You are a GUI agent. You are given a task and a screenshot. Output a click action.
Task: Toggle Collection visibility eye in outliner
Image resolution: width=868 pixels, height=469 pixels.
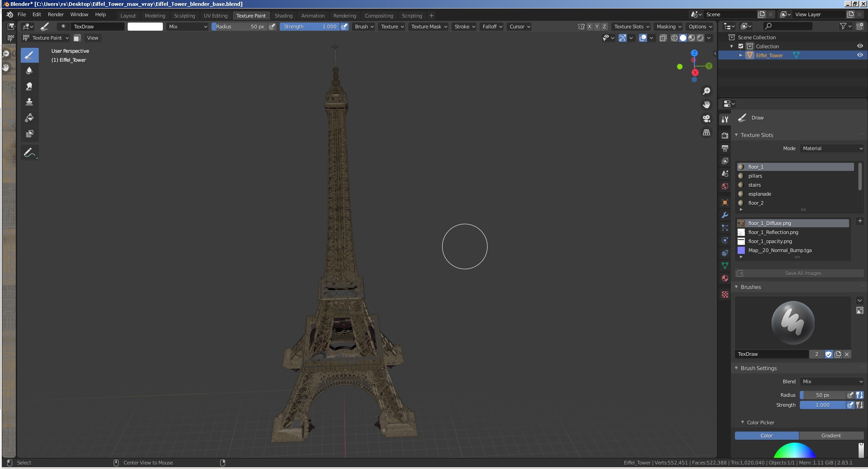click(860, 46)
